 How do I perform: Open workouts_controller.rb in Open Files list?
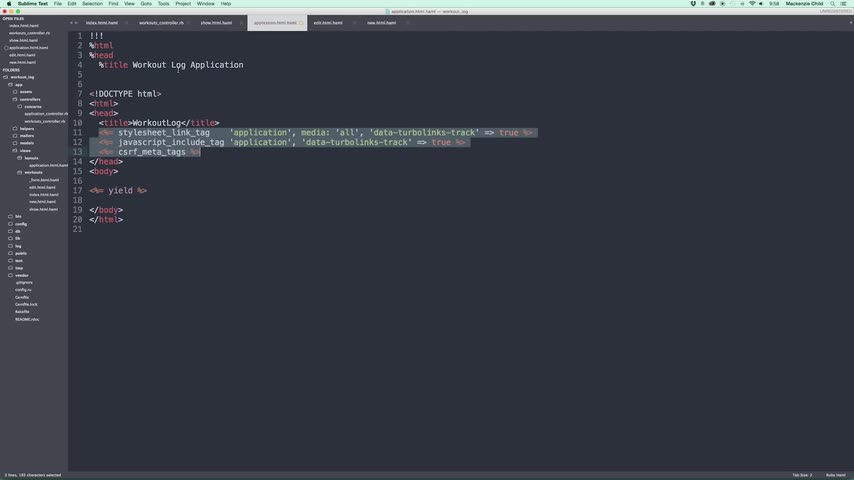point(29,33)
